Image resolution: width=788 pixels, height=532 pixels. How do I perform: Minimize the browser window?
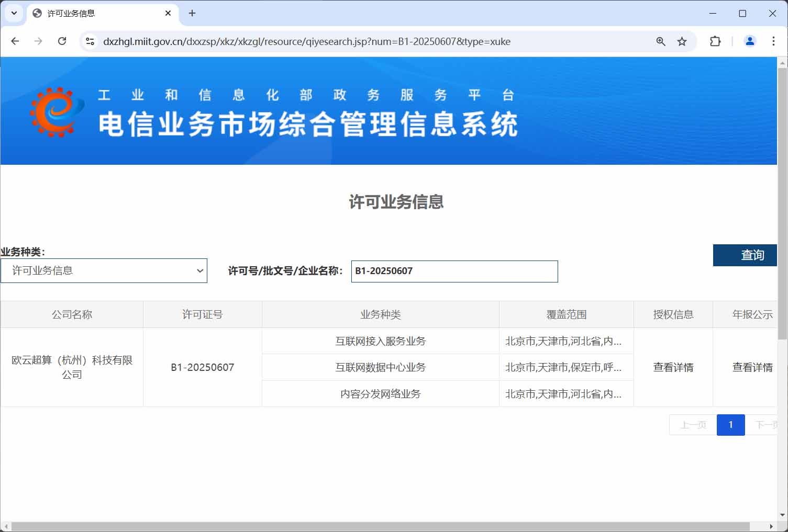click(713, 13)
